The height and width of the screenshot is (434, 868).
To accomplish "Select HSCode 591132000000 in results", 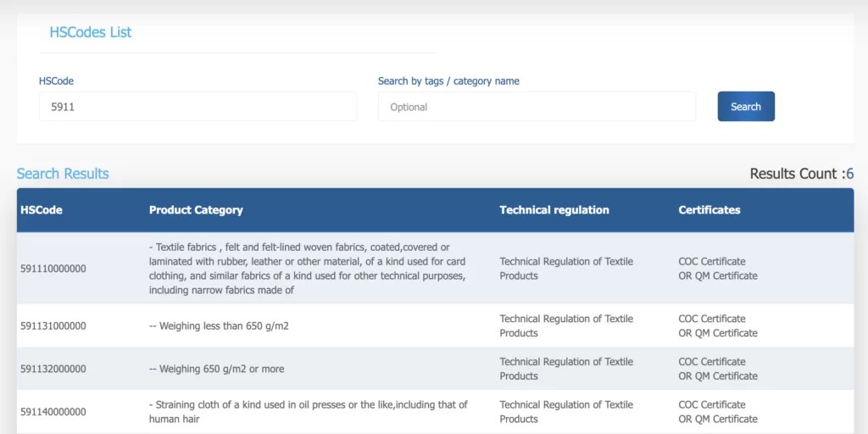I will click(x=53, y=369).
